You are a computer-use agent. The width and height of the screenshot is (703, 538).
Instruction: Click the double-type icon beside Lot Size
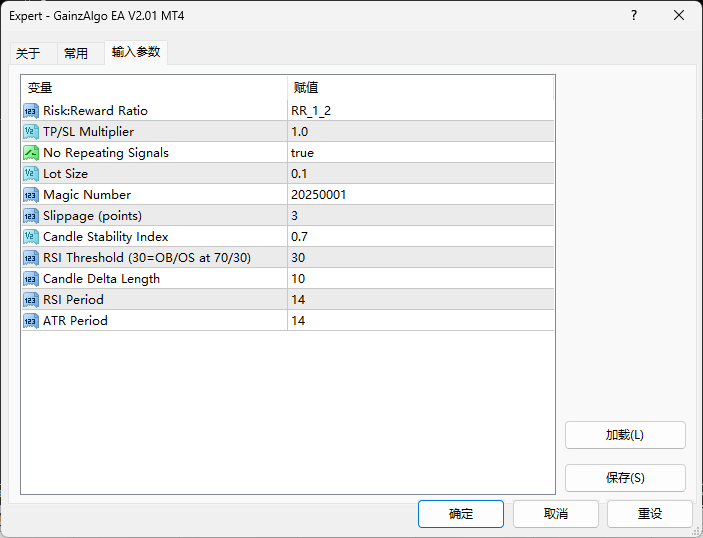click(x=31, y=174)
